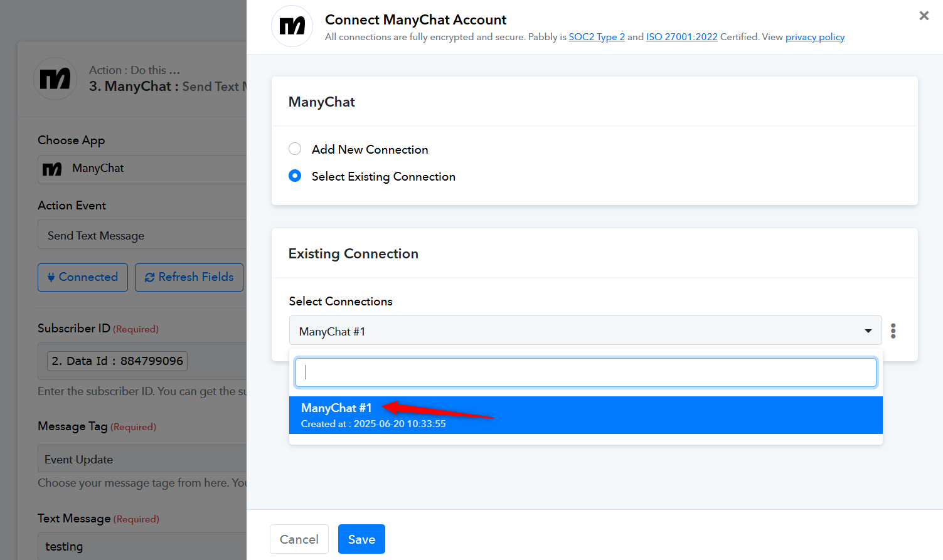
Task: Close the Connect ManyChat Account dialog
Action: [x=924, y=16]
